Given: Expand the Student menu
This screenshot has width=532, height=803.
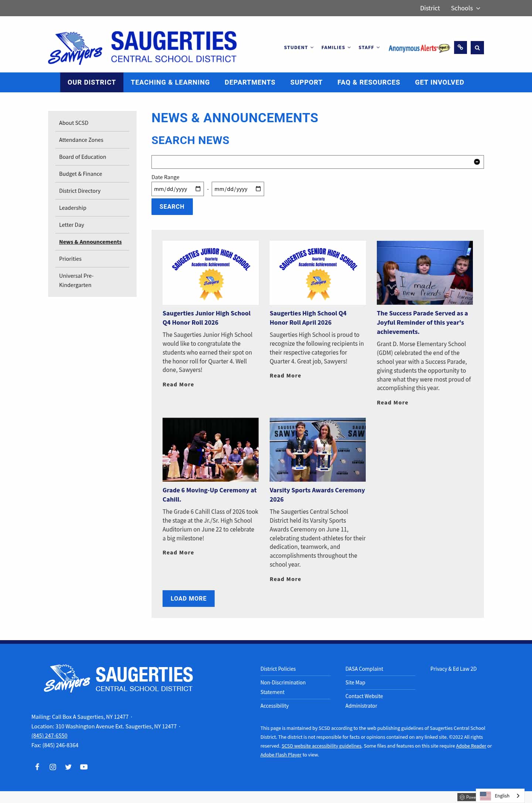Looking at the screenshot, I should 299,47.
